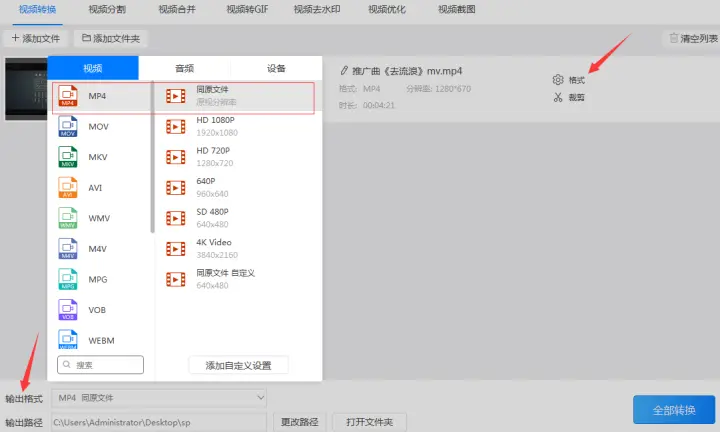Switch to 视频转换 tab
This screenshot has height=432, width=720.
pyautogui.click(x=38, y=10)
